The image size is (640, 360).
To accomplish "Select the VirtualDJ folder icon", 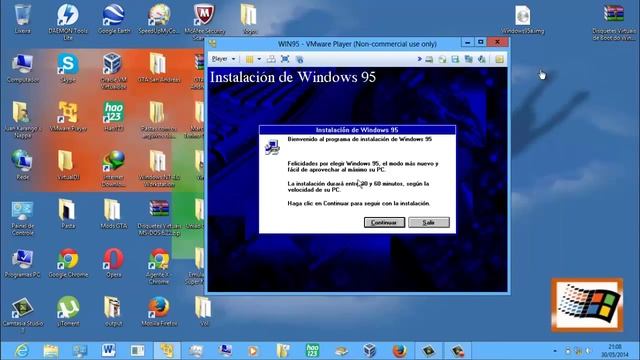I will [68, 165].
